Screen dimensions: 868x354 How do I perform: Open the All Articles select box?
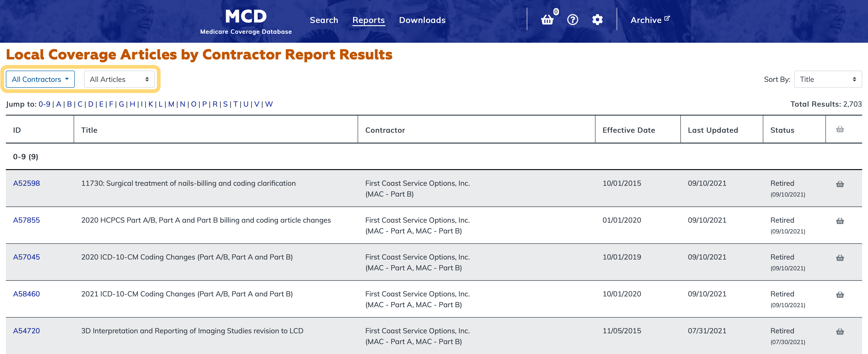[119, 79]
